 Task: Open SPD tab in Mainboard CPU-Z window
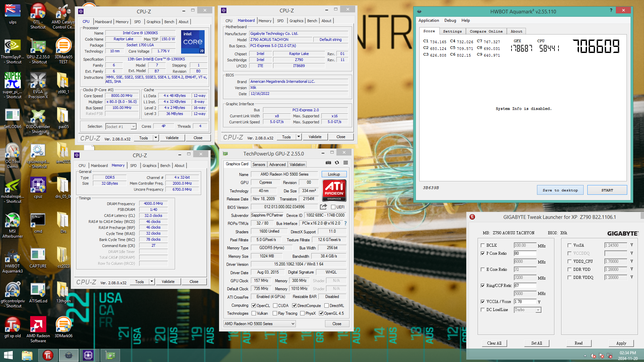[280, 21]
